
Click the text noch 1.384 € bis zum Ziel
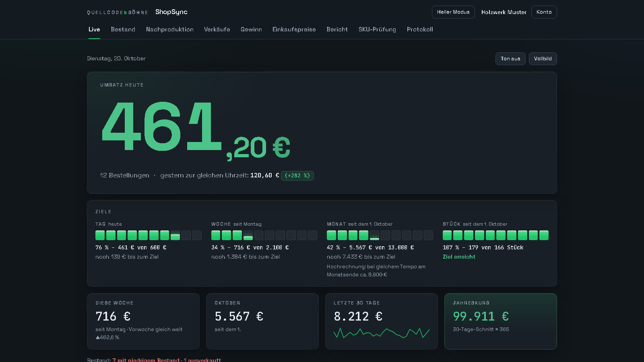pos(246,257)
